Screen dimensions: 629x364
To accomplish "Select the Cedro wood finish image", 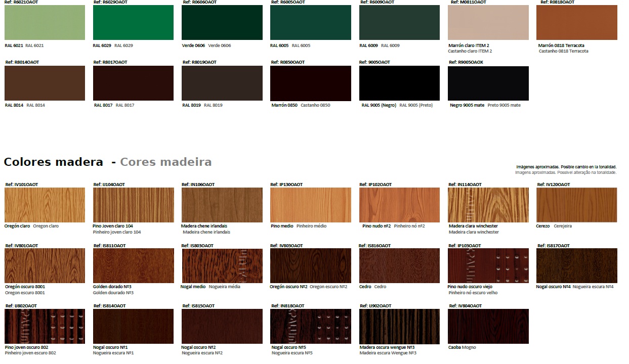I will click(x=399, y=266).
